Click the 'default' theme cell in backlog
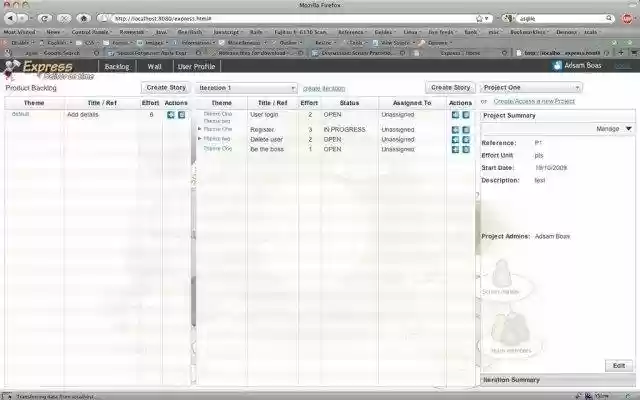The height and width of the screenshot is (400, 640). [x=20, y=114]
